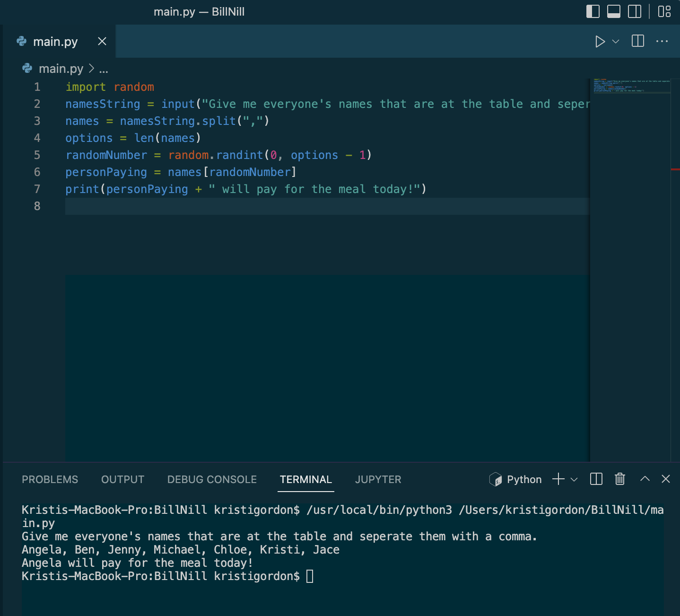Screen dimensions: 680x616
Task: Open the split editor icon
Action: click(x=637, y=42)
